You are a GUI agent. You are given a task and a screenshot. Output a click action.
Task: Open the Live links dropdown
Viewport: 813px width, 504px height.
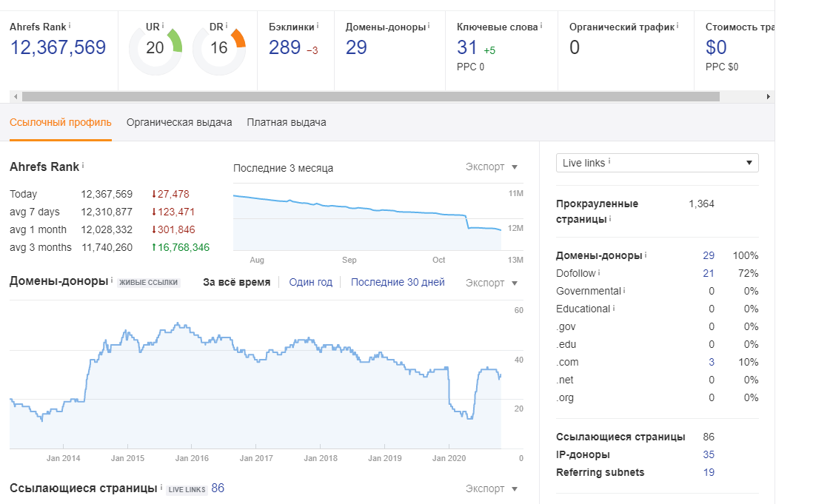point(657,163)
